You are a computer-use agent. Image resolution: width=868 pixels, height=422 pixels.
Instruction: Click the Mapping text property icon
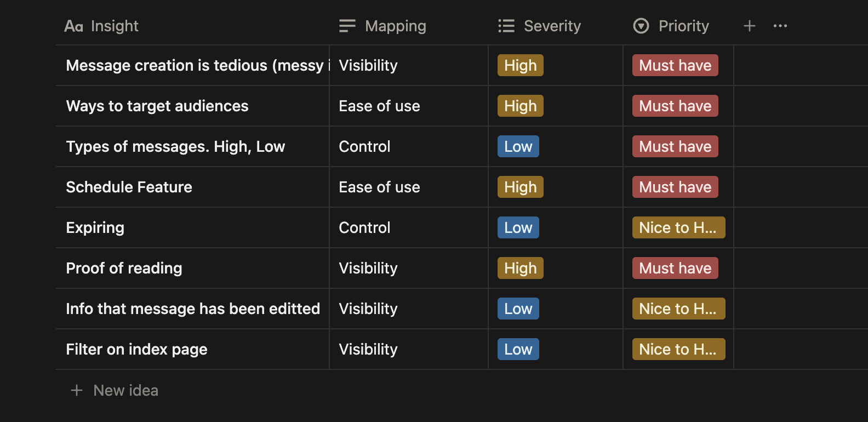[347, 26]
